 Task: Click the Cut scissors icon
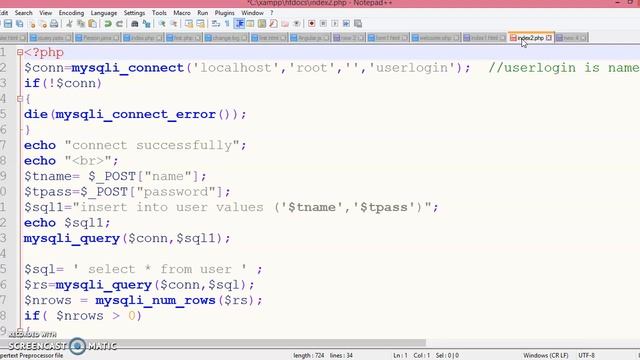pos(69,24)
